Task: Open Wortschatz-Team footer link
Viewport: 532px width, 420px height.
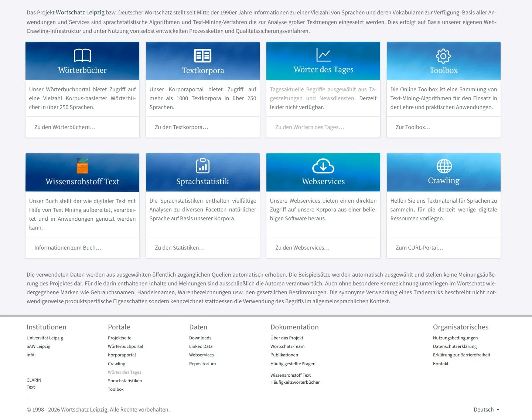Action: tap(287, 346)
